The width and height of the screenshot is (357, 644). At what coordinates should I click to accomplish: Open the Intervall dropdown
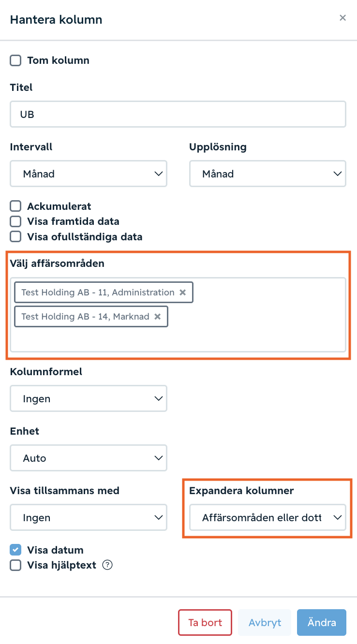[89, 174]
